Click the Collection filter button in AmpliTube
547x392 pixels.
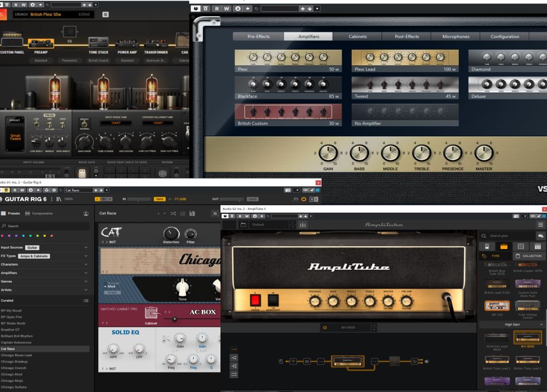pyautogui.click(x=529, y=256)
